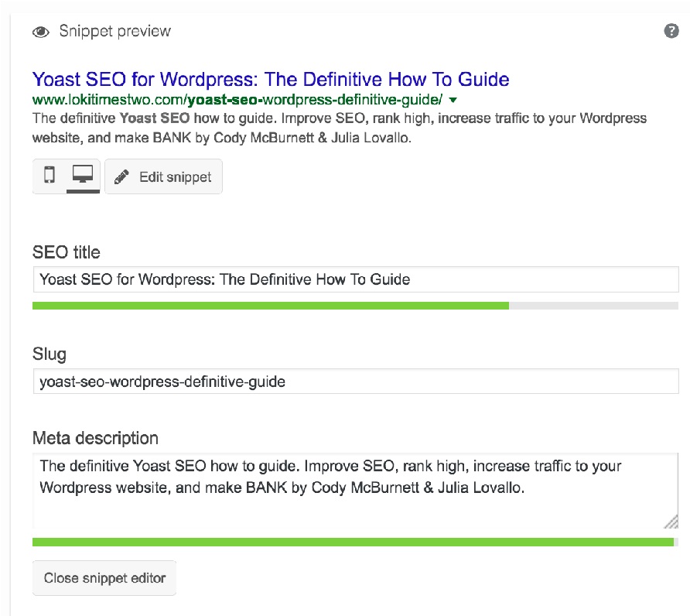The height and width of the screenshot is (616, 690).
Task: Expand the green arrow after the URL
Action: click(453, 101)
